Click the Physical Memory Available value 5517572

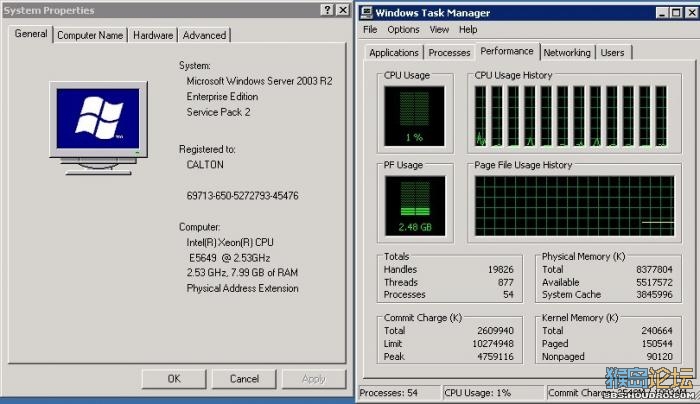click(654, 283)
